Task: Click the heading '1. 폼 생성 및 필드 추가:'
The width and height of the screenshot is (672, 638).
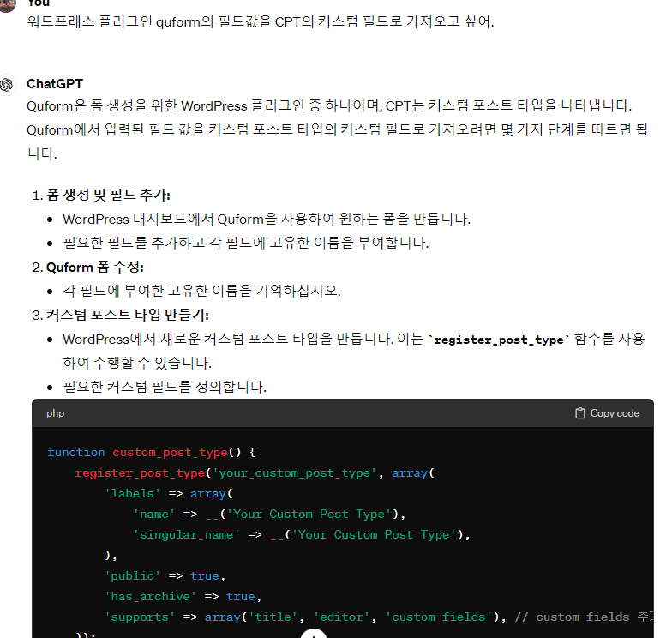Action: (x=101, y=196)
